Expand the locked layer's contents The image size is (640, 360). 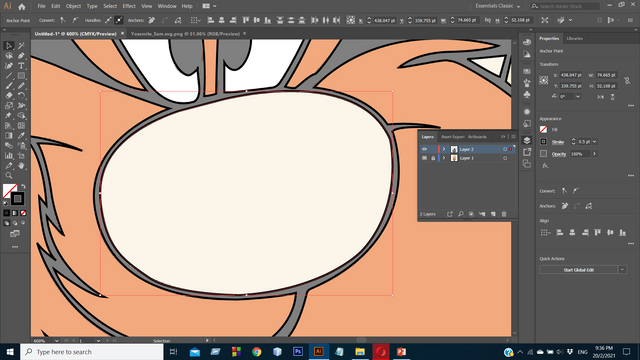(x=444, y=158)
